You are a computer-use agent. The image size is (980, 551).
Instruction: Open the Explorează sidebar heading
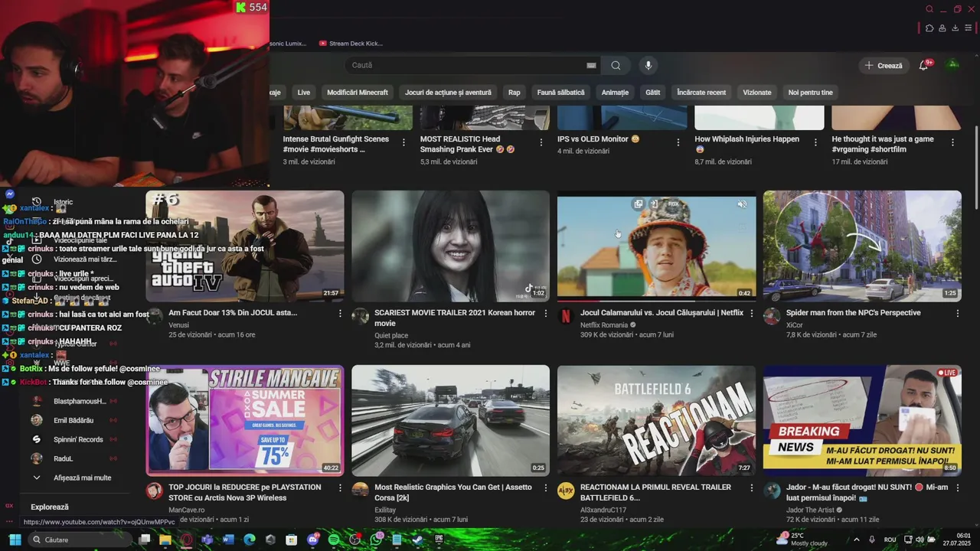[50, 507]
